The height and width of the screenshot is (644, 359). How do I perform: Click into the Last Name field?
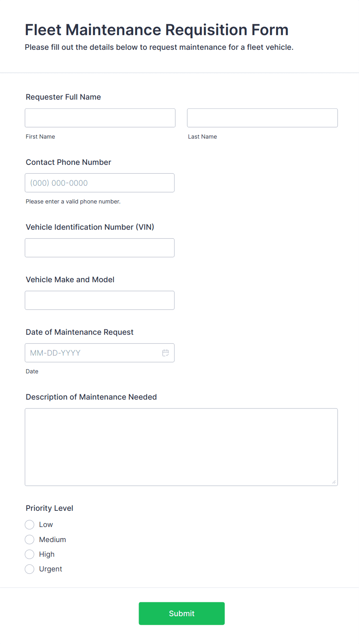pyautogui.click(x=262, y=118)
